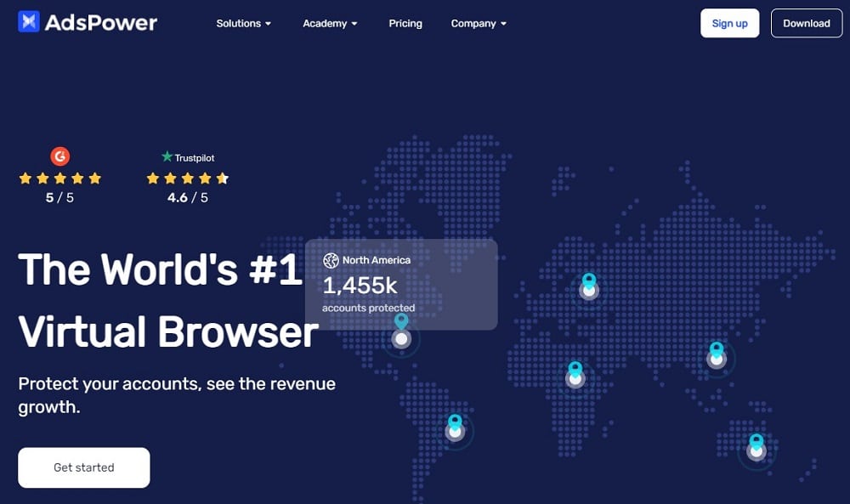This screenshot has height=504, width=850.
Task: Click the 4.6 / 5 rating score
Action: [x=188, y=198]
